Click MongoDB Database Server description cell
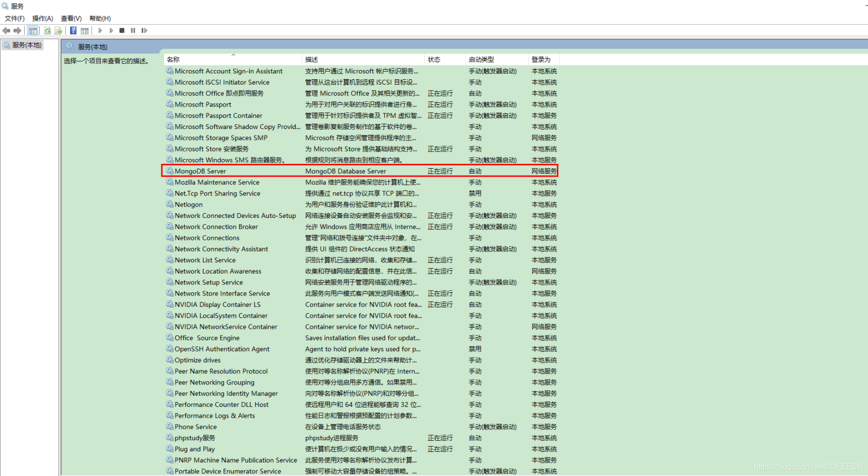The height and width of the screenshot is (476, 868). point(346,171)
